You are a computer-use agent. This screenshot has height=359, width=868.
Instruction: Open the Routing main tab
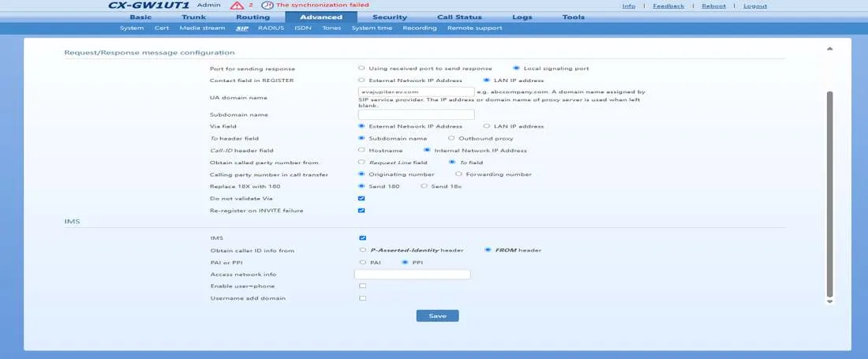[253, 17]
